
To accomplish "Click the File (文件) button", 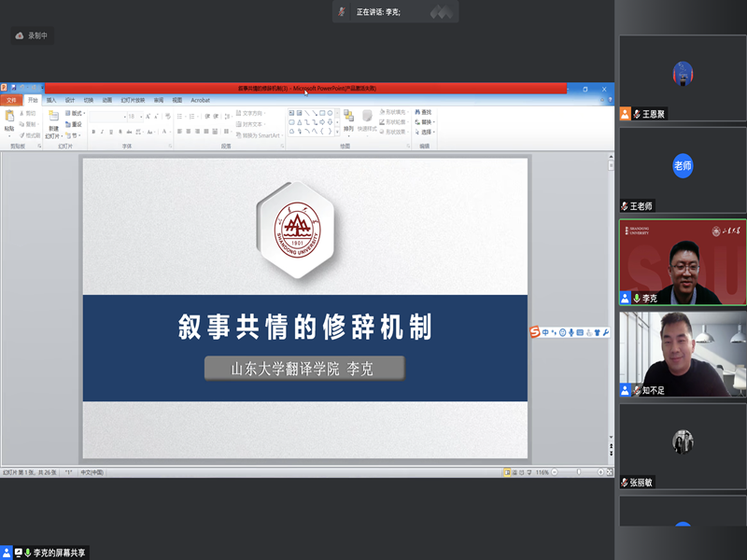I will coord(11,100).
